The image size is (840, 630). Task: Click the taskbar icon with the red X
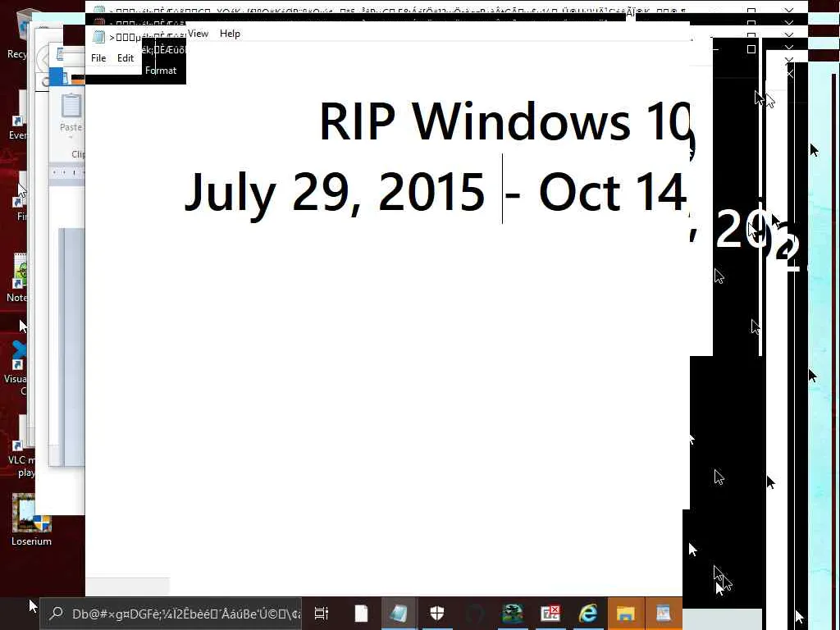(x=550, y=614)
